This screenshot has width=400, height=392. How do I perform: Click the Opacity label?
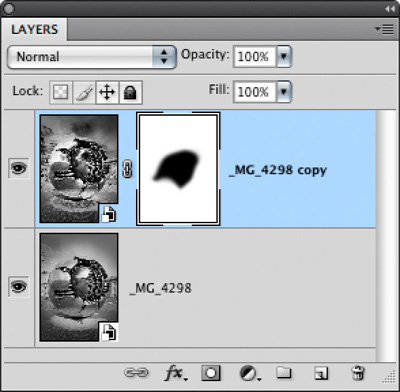(x=205, y=55)
